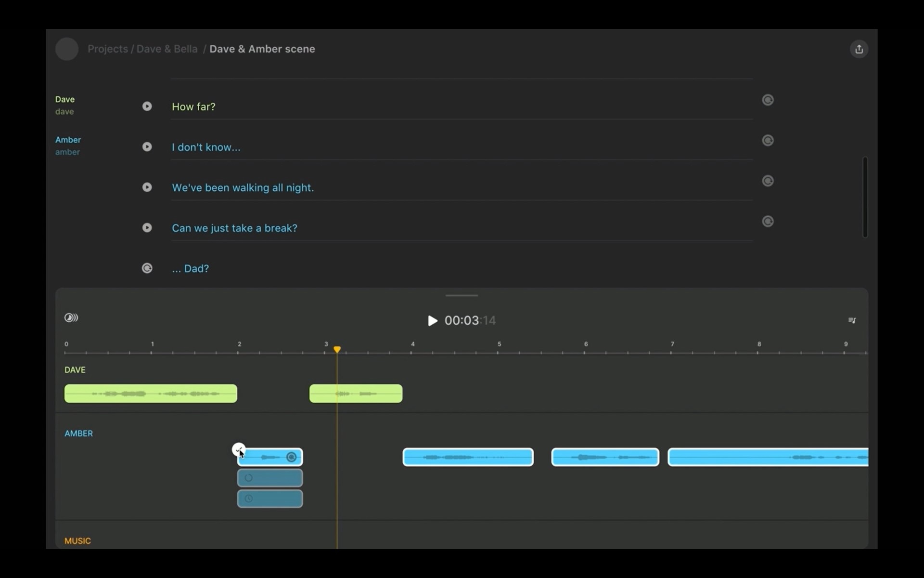
Task: Confirm the Amber clip take with checkmark
Action: (x=239, y=450)
